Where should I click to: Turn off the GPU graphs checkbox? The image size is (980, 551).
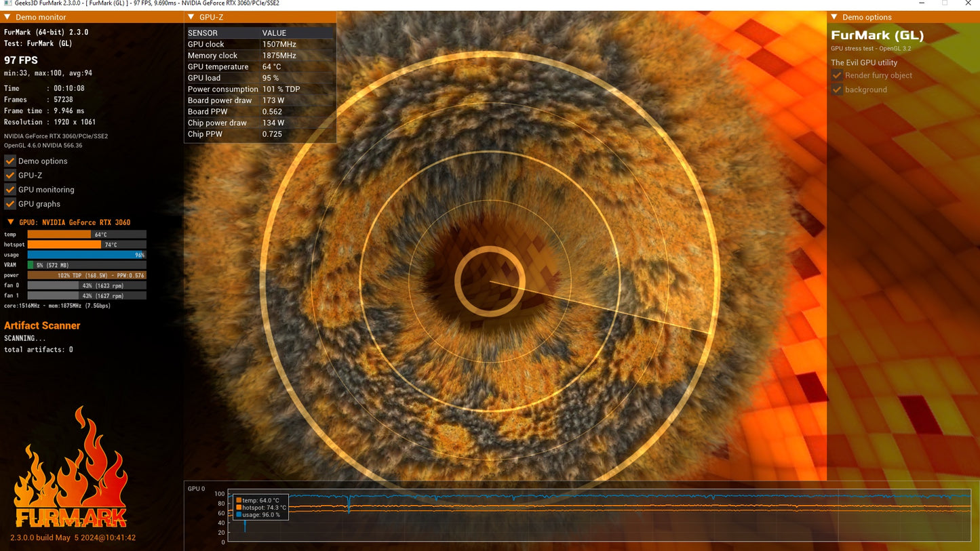click(10, 204)
